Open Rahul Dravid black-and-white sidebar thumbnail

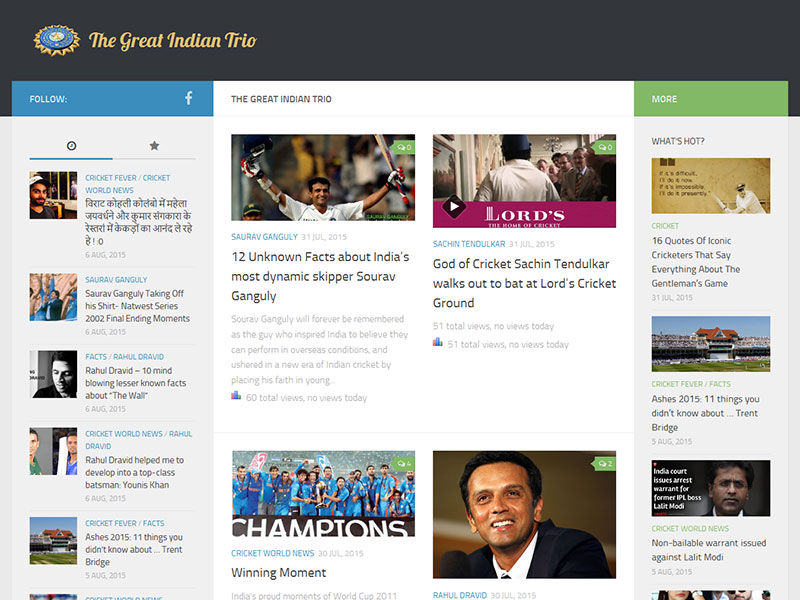click(53, 374)
